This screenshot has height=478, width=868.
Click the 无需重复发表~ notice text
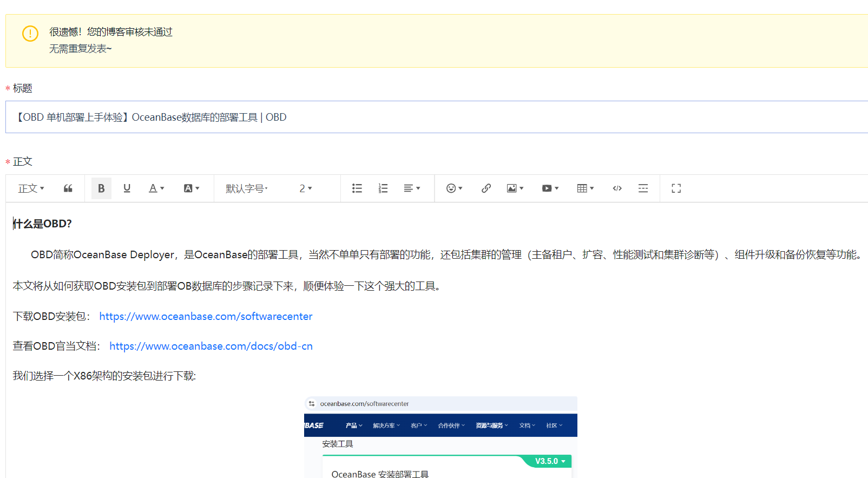[x=81, y=49]
